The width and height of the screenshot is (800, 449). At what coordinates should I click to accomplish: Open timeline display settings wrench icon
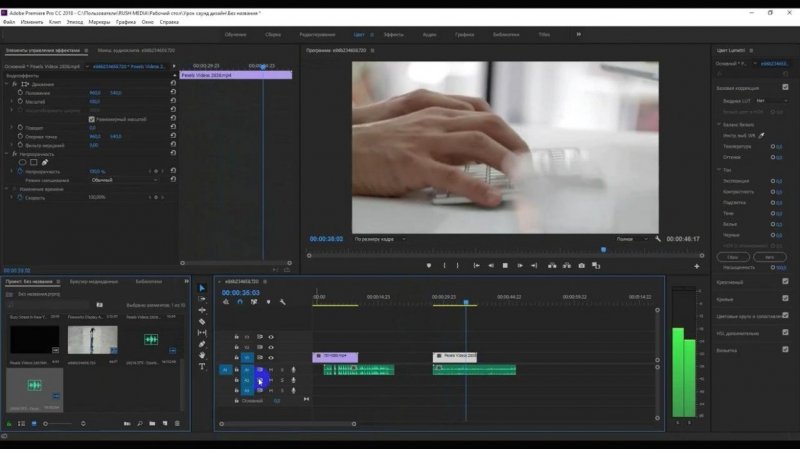tap(283, 302)
